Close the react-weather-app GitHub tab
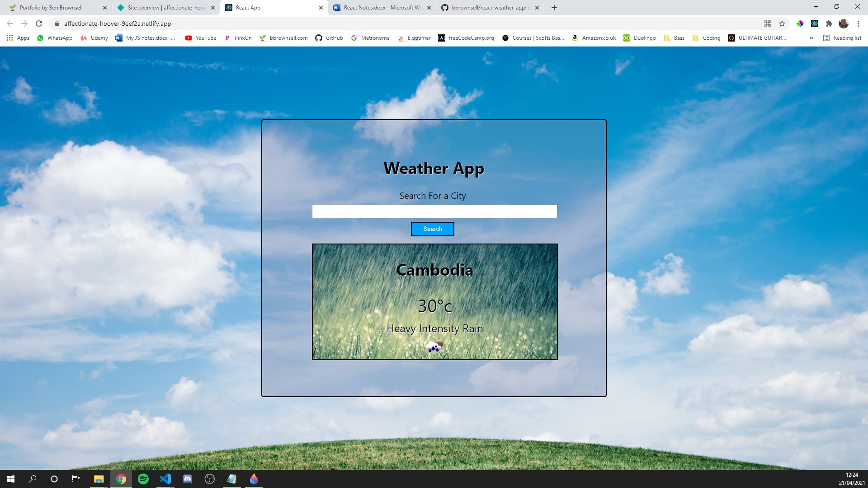The width and height of the screenshot is (868, 488). tap(537, 8)
